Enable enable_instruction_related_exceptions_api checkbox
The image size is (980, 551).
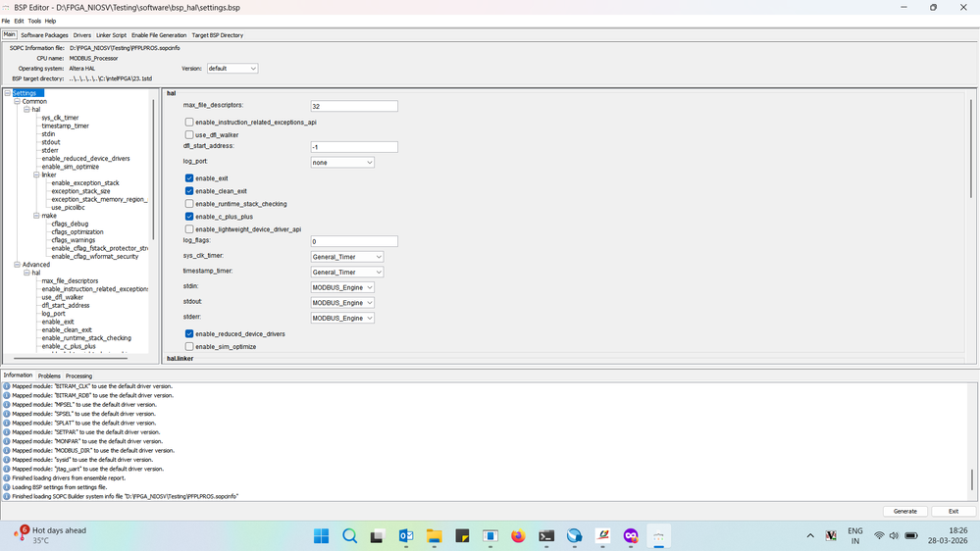pyautogui.click(x=188, y=123)
